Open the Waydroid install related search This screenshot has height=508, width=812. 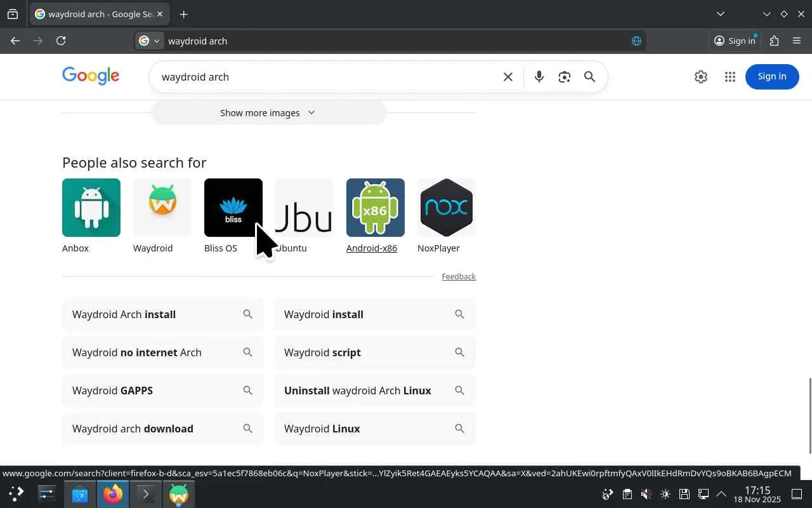(x=375, y=314)
